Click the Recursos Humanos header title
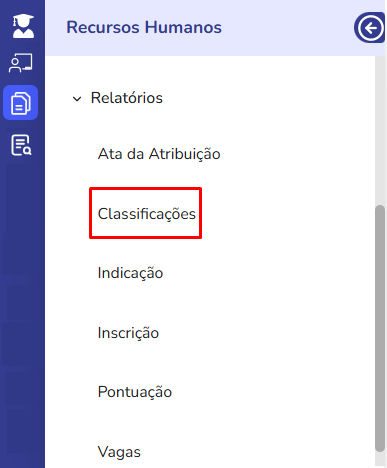The image size is (387, 468). tap(144, 27)
